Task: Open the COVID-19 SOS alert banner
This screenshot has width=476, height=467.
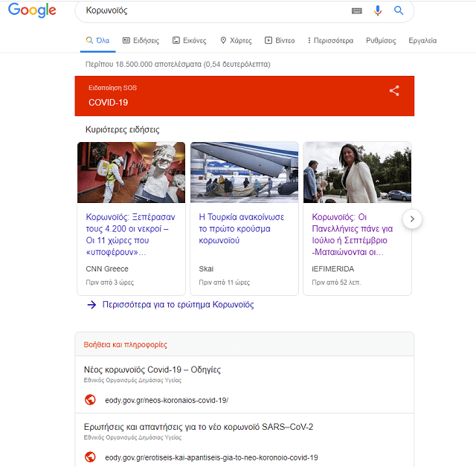Action: click(245, 96)
